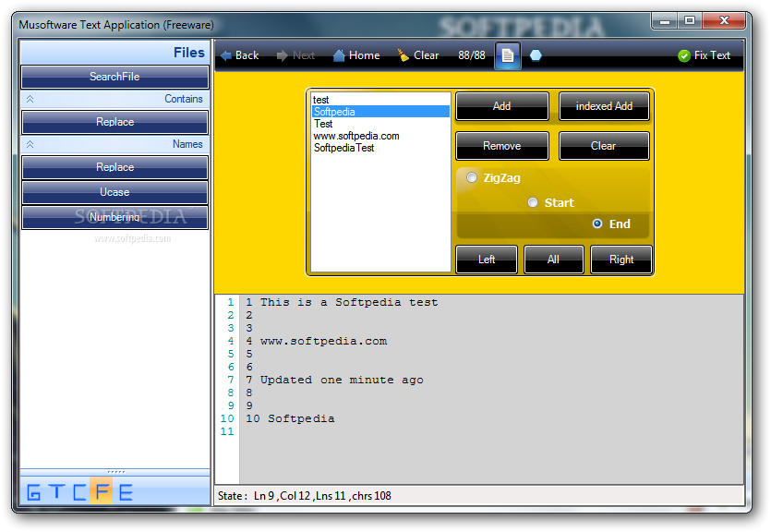Click the Left button
This screenshot has width=771, height=532.
point(487,260)
